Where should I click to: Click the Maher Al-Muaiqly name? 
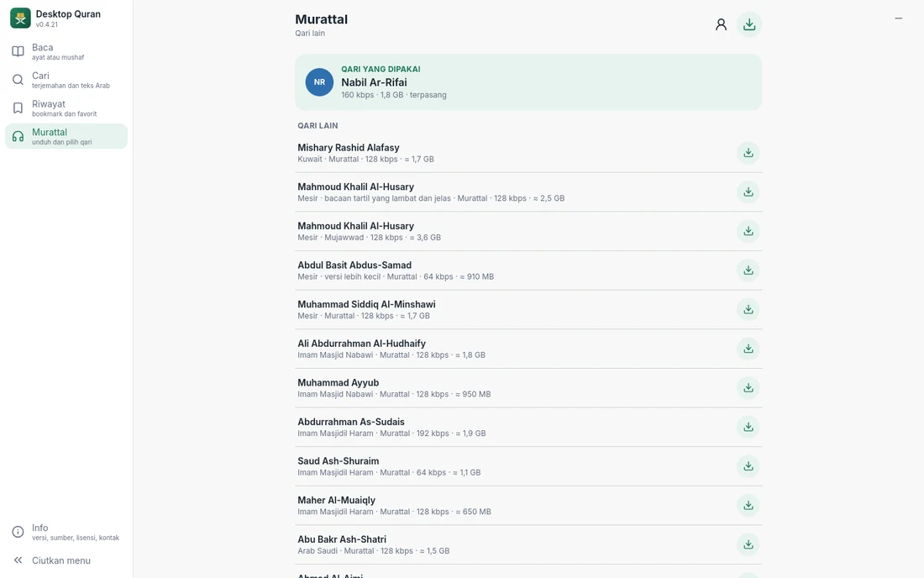(336, 500)
